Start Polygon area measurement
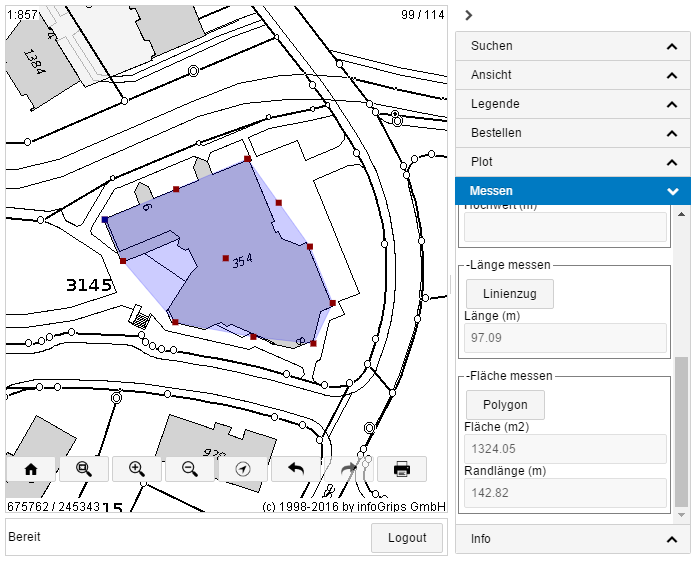This screenshot has width=698, height=561. pyautogui.click(x=505, y=405)
